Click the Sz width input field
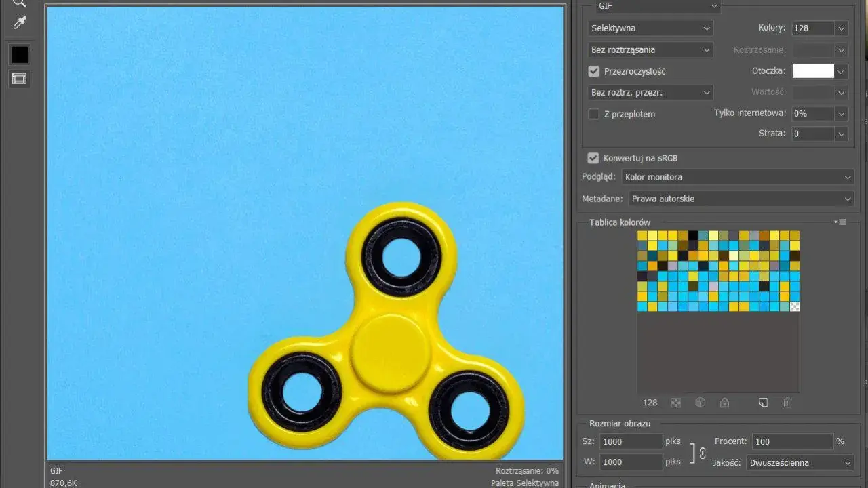Viewport: 868px width, 488px height. pyautogui.click(x=631, y=441)
